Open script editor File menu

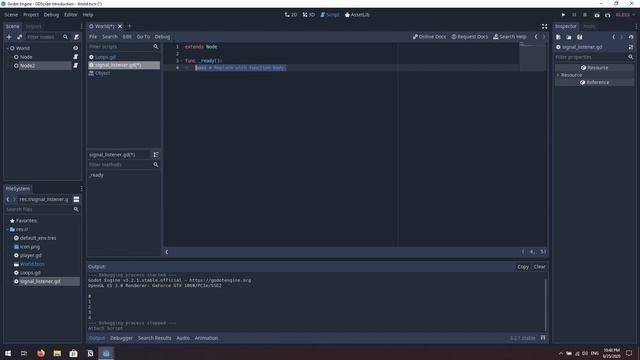93,37
